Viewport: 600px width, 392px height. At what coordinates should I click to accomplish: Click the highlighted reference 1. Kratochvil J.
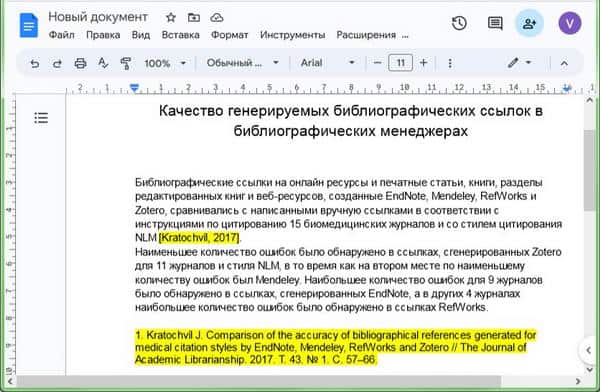click(x=336, y=348)
